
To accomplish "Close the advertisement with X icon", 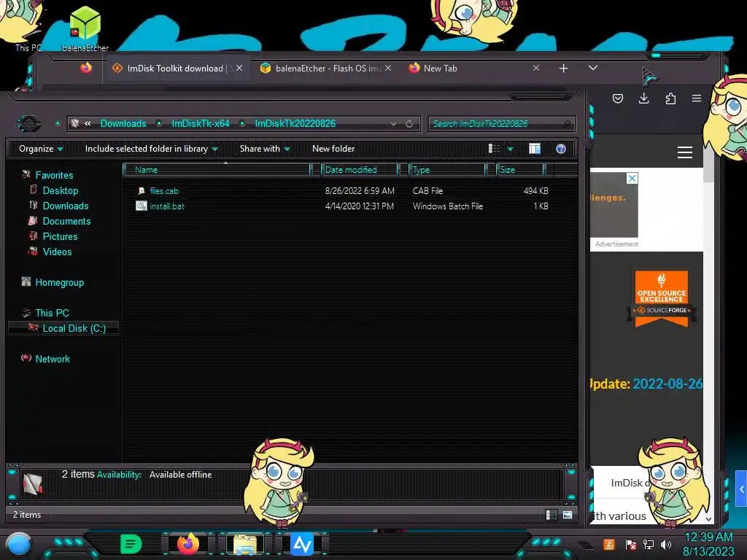I will [632, 178].
